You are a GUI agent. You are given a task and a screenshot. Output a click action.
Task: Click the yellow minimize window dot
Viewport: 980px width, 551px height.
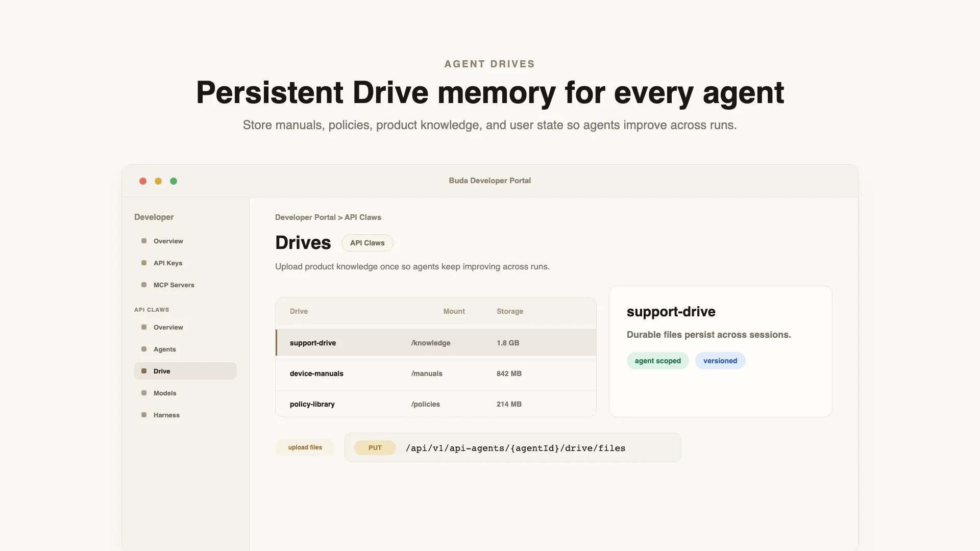tap(158, 181)
